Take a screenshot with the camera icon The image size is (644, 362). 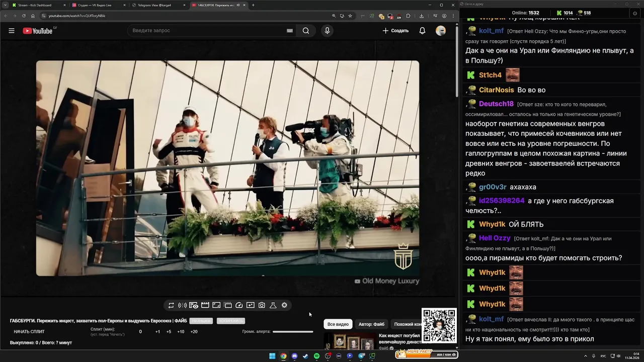pyautogui.click(x=262, y=305)
